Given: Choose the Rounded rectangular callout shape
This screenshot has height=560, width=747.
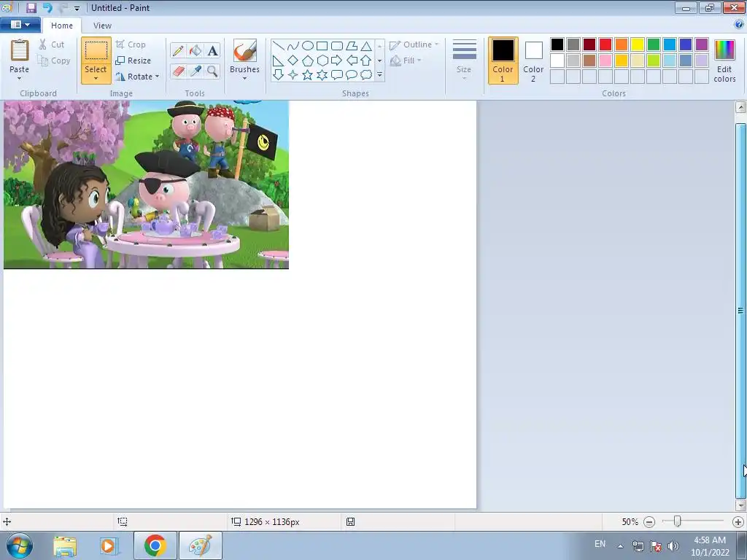Looking at the screenshot, I should click(337, 75).
